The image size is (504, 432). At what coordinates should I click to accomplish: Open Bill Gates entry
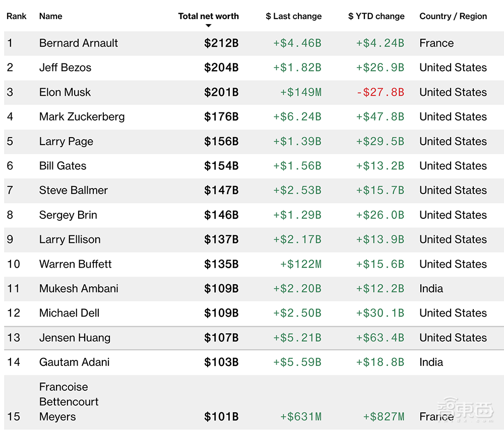click(x=62, y=166)
